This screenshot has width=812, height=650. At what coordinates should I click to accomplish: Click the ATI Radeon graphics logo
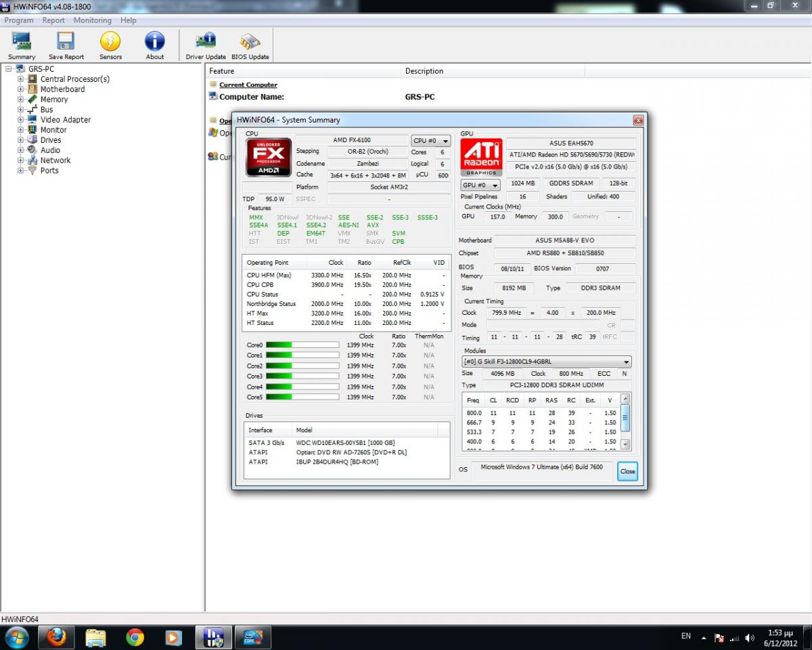tap(481, 158)
